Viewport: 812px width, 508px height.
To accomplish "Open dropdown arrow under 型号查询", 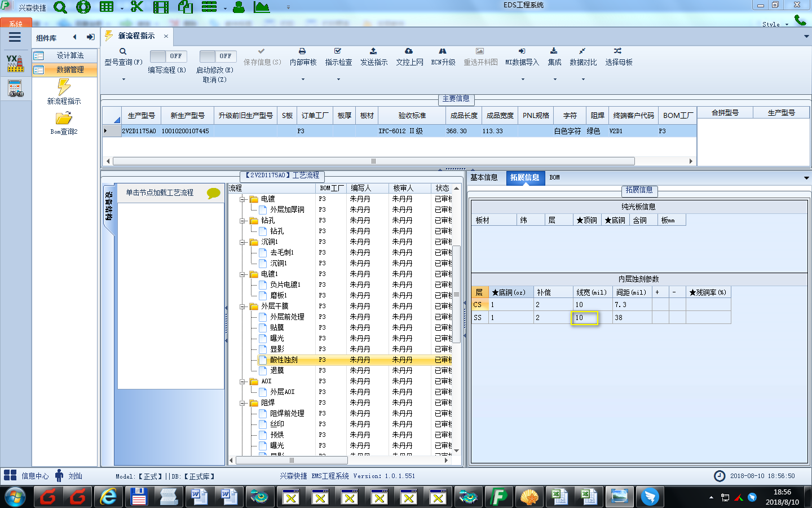I will (x=123, y=79).
